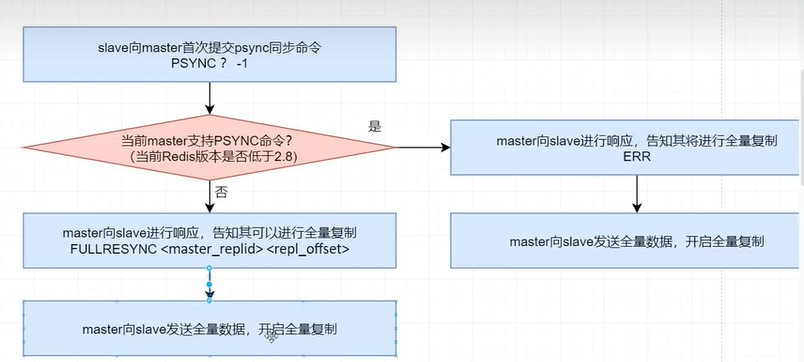
Task: Click the '是' label on the right branch
Action: [375, 127]
